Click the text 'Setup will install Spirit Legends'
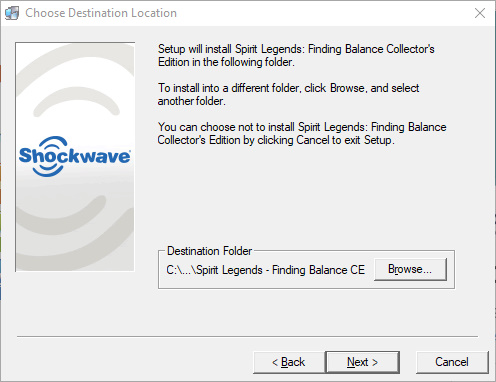 pos(230,49)
